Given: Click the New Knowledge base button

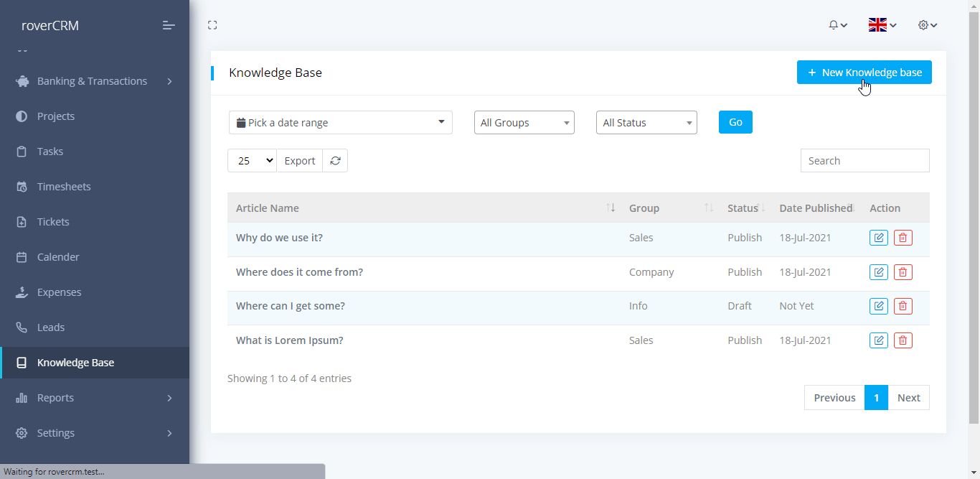Looking at the screenshot, I should click(x=864, y=73).
